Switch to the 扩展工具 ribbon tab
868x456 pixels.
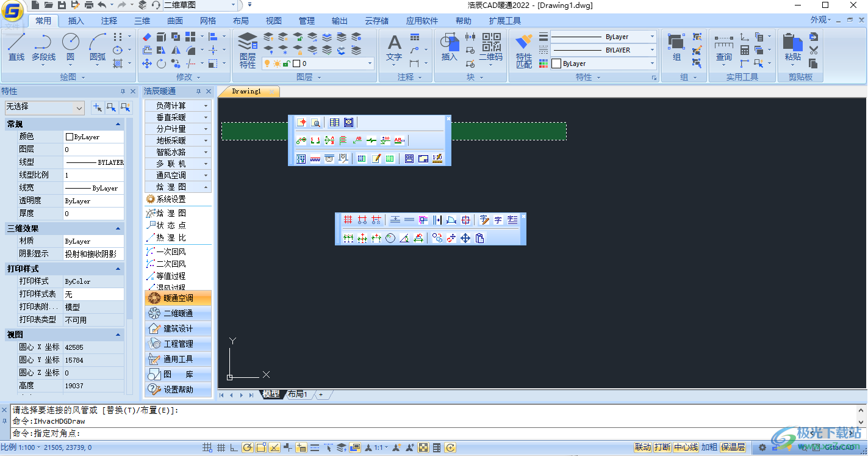tap(505, 21)
